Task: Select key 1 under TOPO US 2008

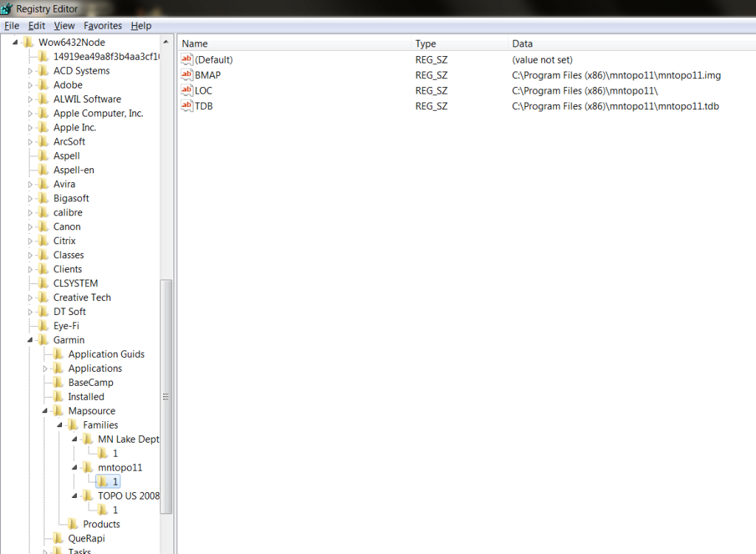Action: click(x=115, y=510)
